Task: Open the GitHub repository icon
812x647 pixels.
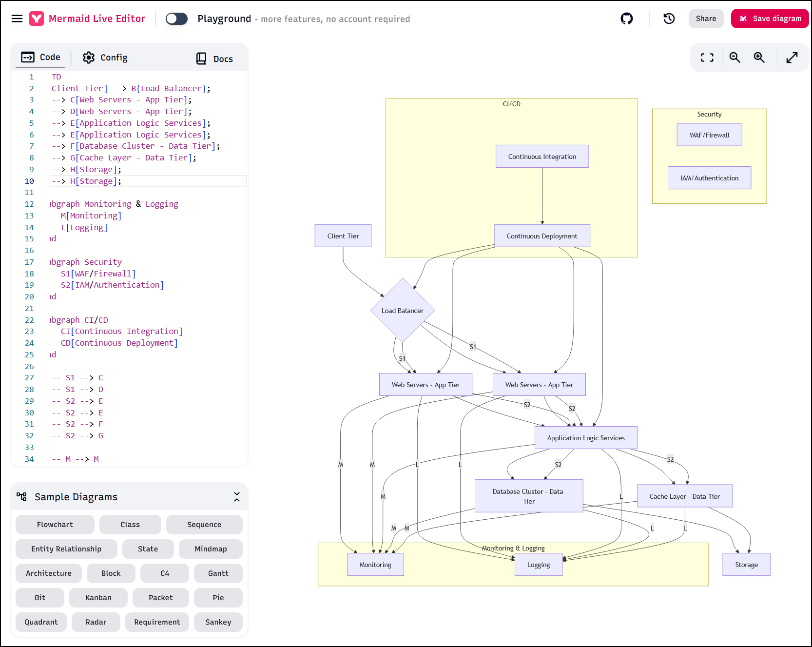Action: point(627,19)
